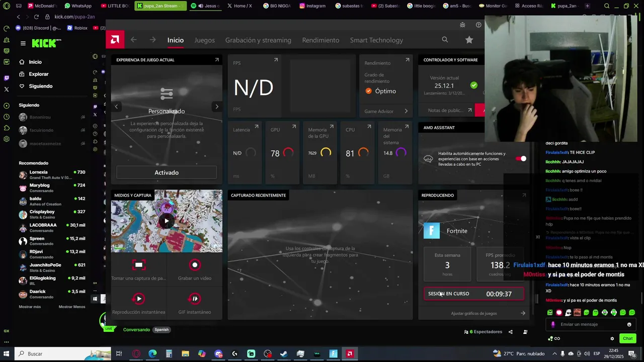Go forward with AMD Software forward arrow

click(152, 40)
